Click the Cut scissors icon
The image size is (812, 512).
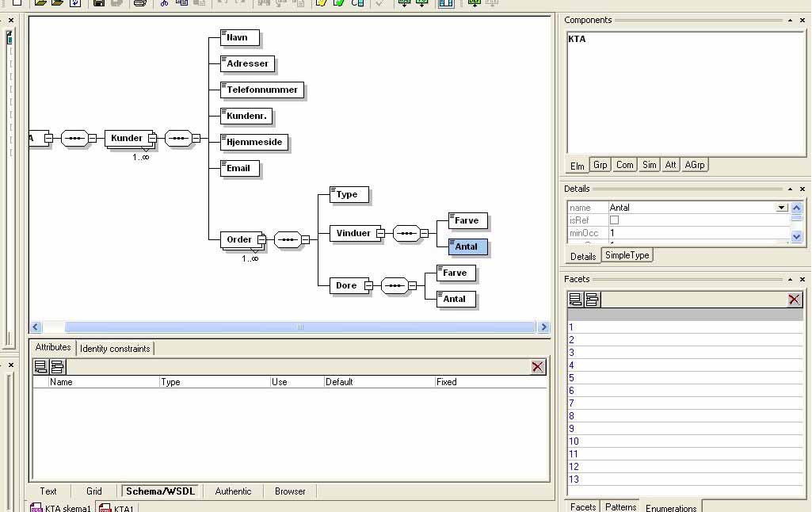[x=164, y=3]
